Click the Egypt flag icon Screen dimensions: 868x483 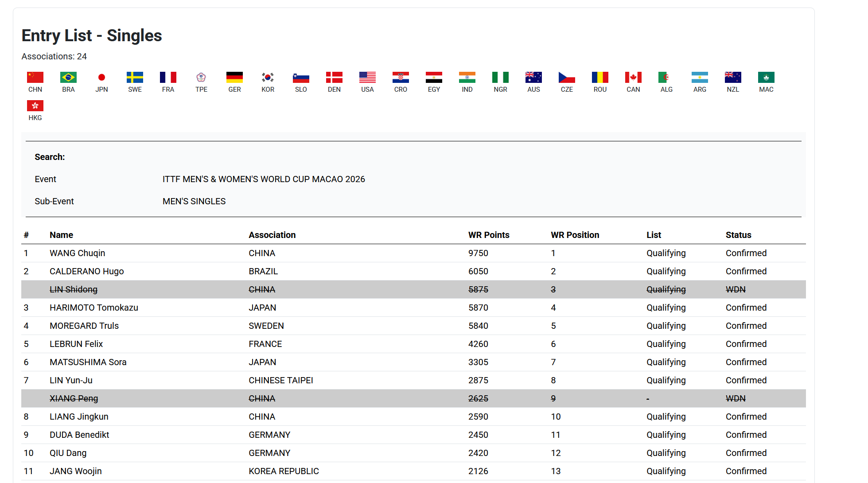tap(434, 78)
